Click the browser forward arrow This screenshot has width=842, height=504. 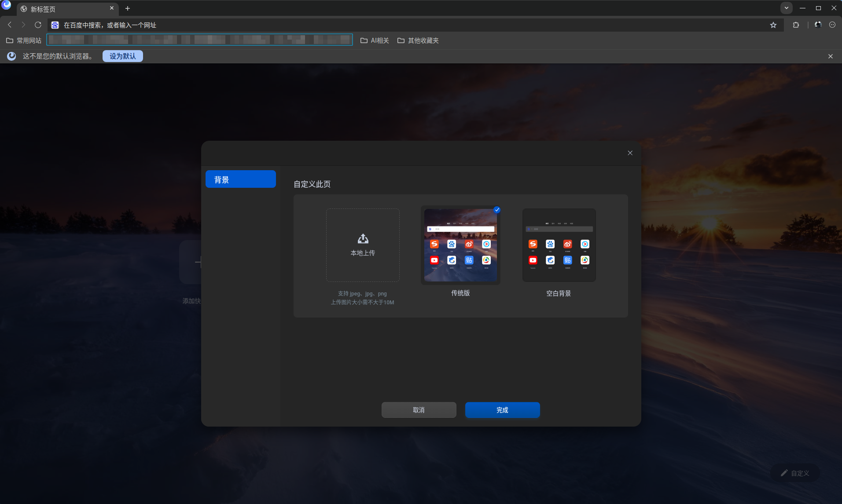pyautogui.click(x=24, y=25)
